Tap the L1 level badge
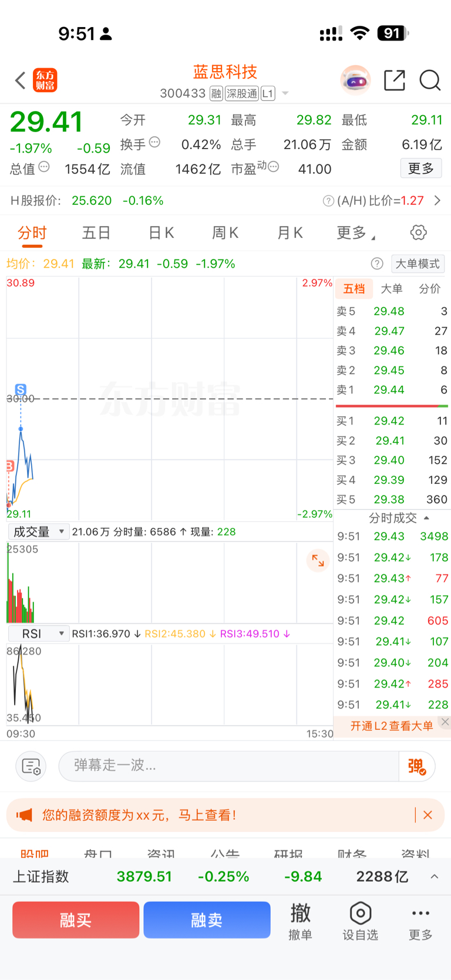Image resolution: width=451 pixels, height=980 pixels. 268,93
